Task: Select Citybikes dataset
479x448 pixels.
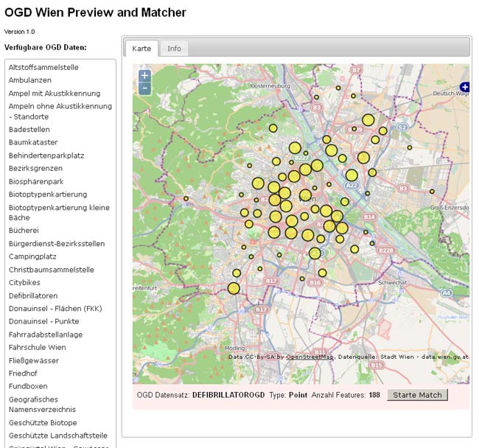Action: [x=24, y=282]
